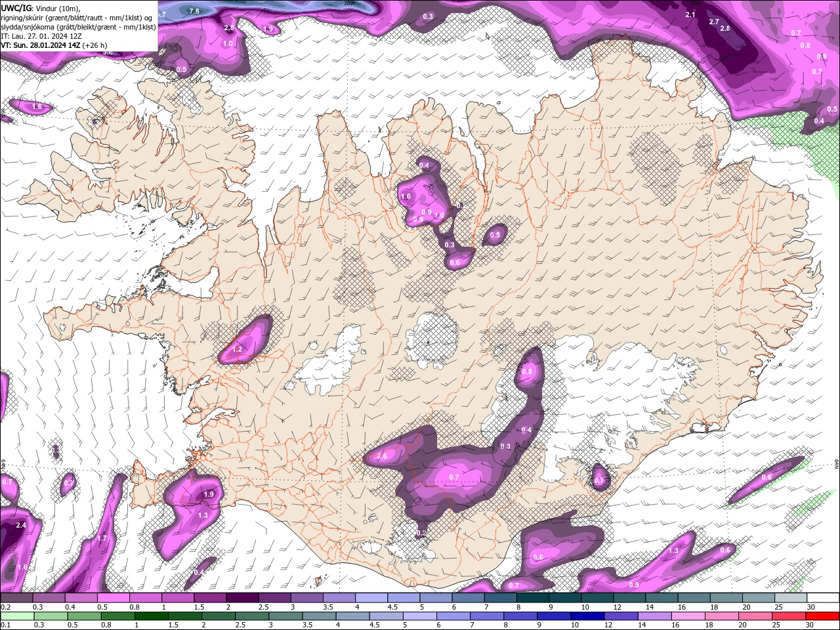Click the bright red swatch ending at 30 in the bottom legend row

(x=823, y=616)
